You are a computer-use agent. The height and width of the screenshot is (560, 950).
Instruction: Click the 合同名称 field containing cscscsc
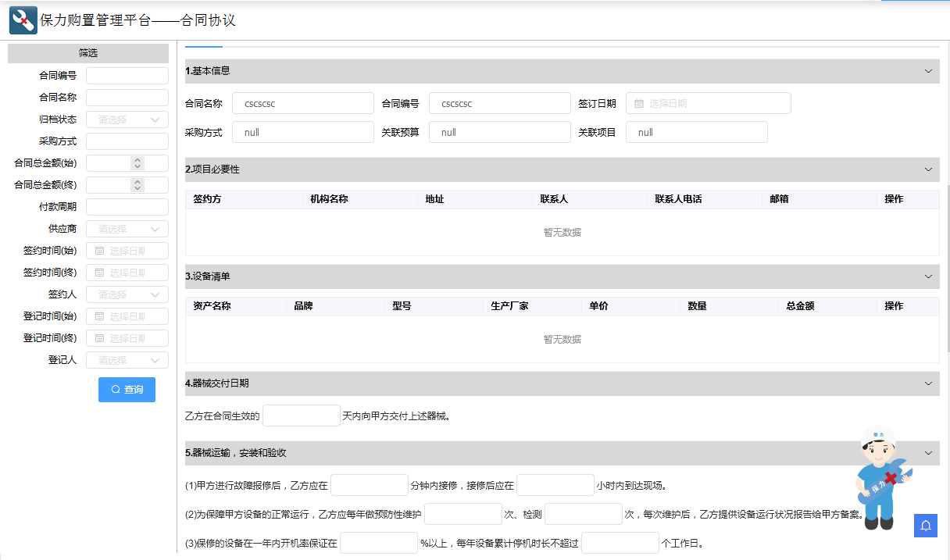pos(303,103)
